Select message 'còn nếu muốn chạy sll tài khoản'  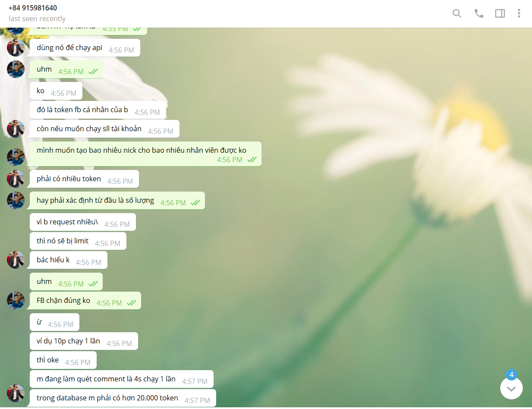point(104,129)
